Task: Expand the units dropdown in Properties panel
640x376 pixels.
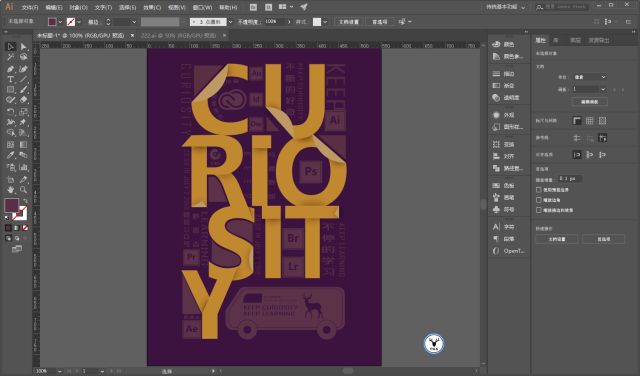Action: click(589, 77)
